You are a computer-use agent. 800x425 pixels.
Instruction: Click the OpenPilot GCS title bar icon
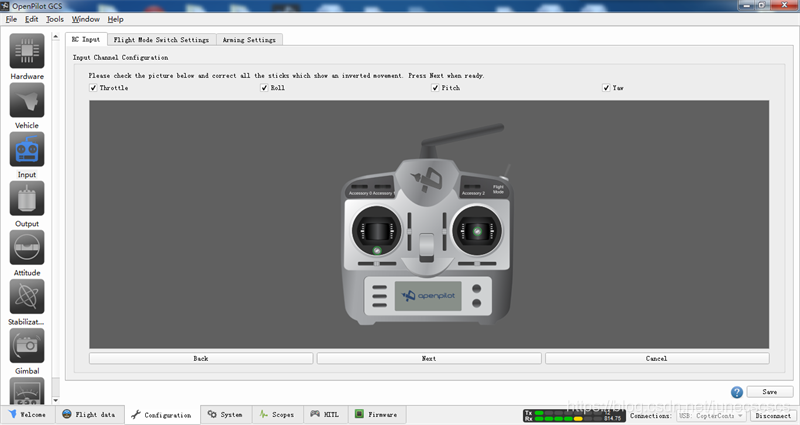(x=5, y=6)
